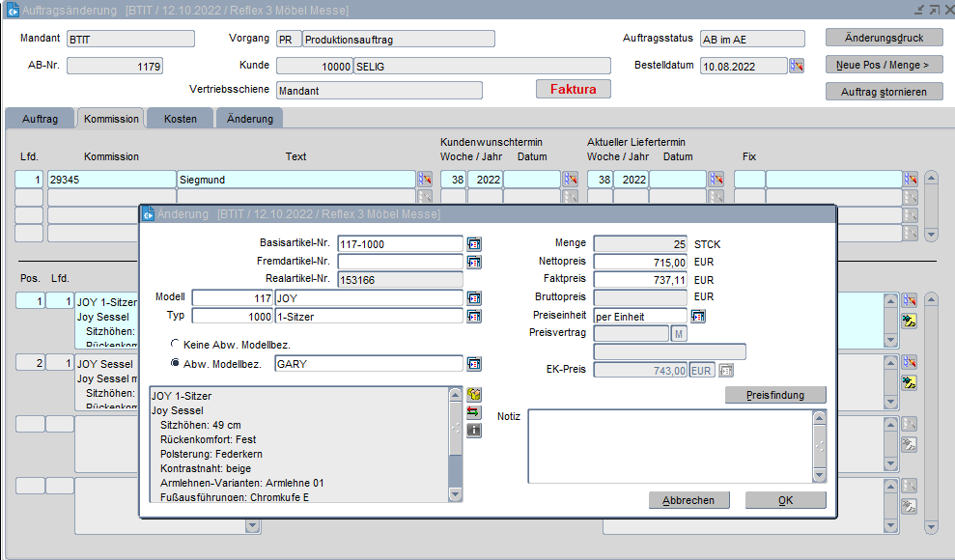Switch to the Änderung tab

(250, 119)
